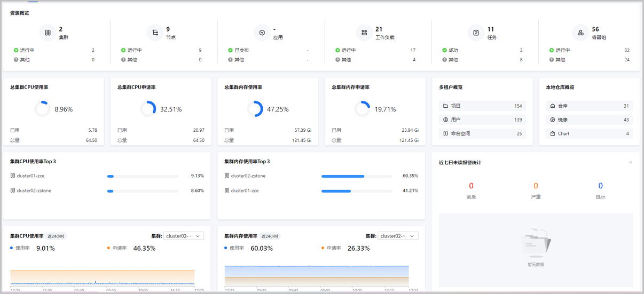Click the 容器组 (pod) overview icon
644x294 pixels.
[x=580, y=33]
